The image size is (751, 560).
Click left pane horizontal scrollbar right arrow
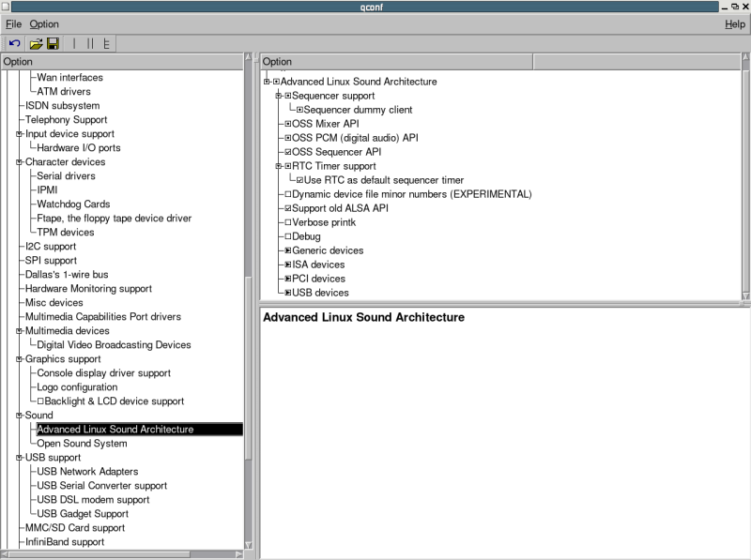239,554
